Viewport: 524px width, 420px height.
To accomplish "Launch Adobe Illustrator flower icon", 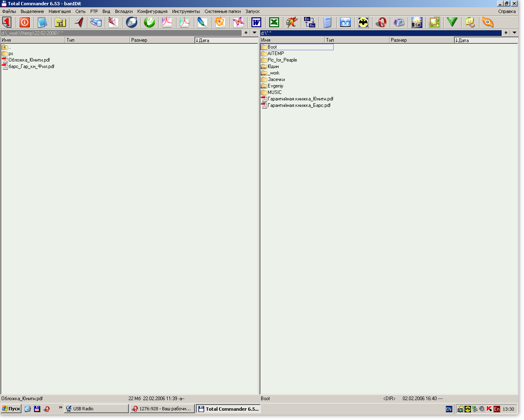I will 221,22.
